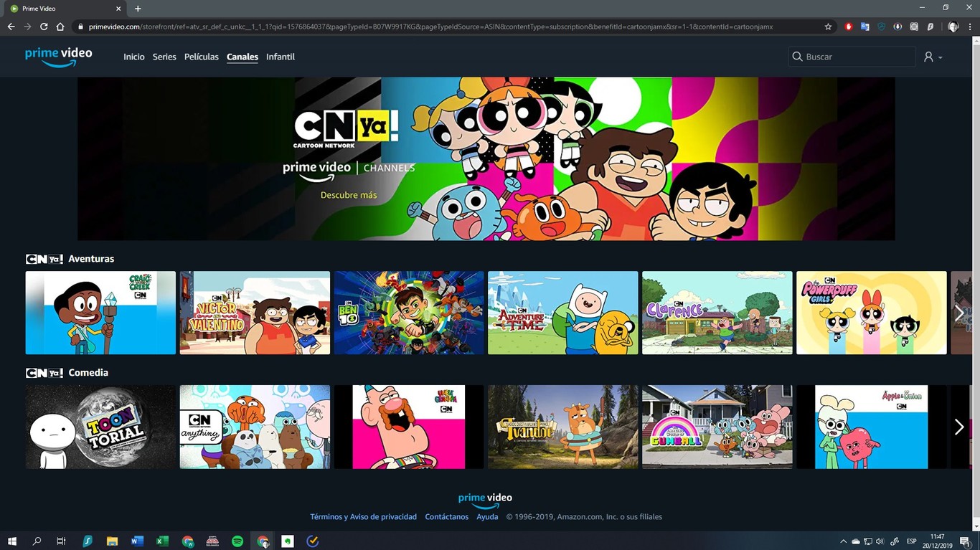Screen dimensions: 980x550
Task: Switch keyboard language via ESP indicator
Action: click(x=910, y=541)
